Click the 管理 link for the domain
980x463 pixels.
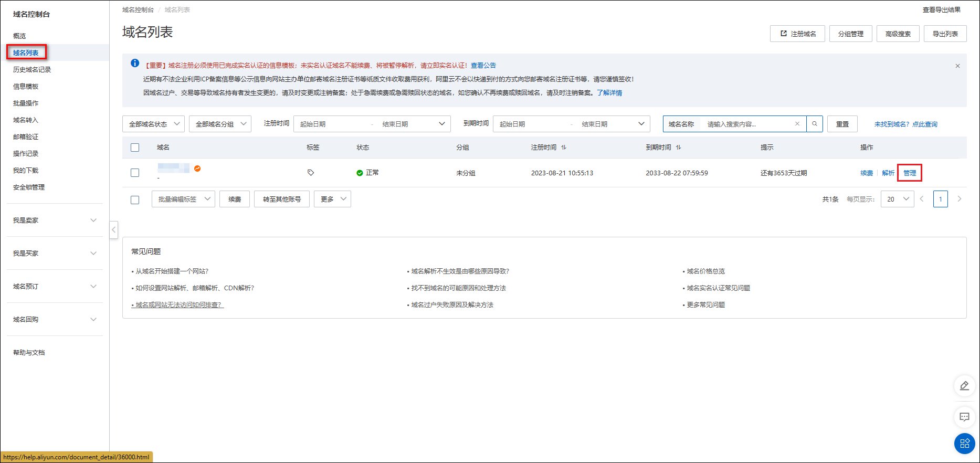(909, 173)
